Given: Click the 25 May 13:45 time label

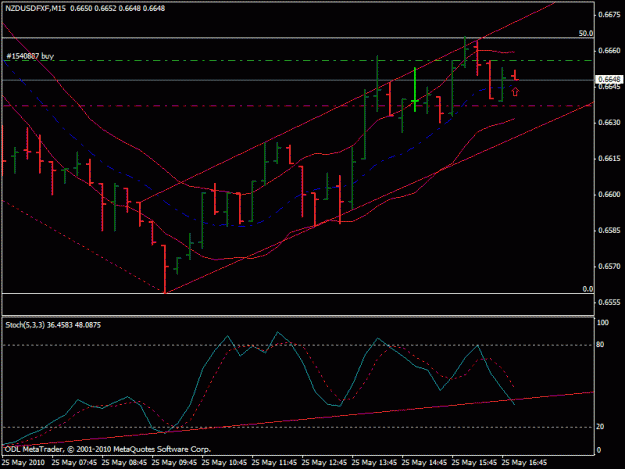Looking at the screenshot, I should (375, 463).
